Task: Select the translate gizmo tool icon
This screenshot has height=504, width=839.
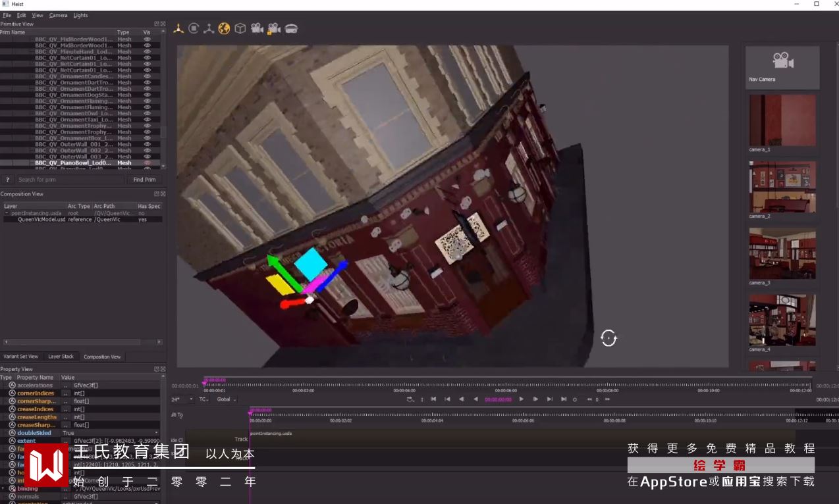Action: pos(178,28)
